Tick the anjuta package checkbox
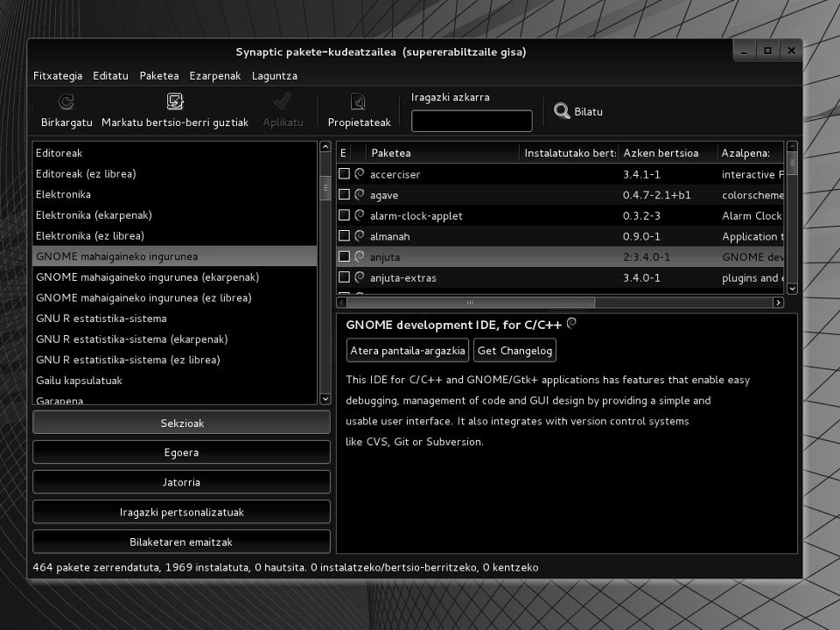Screen dimensions: 840x630 tap(345, 256)
